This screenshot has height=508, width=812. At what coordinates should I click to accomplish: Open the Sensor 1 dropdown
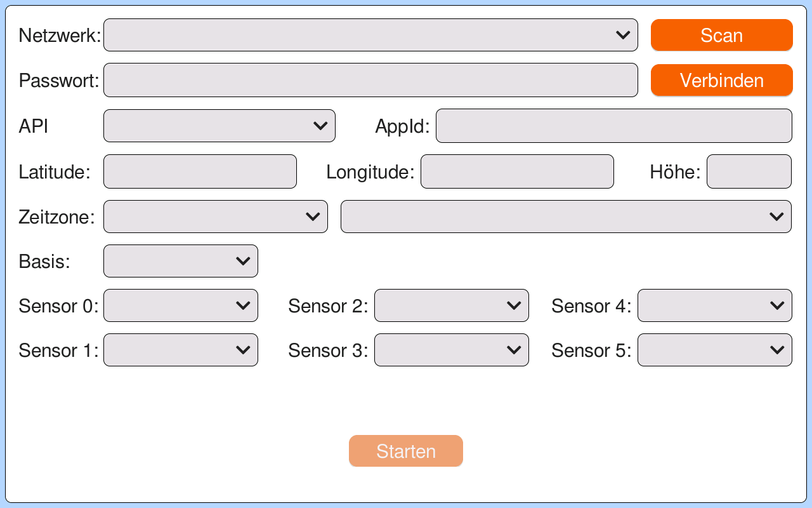[181, 350]
